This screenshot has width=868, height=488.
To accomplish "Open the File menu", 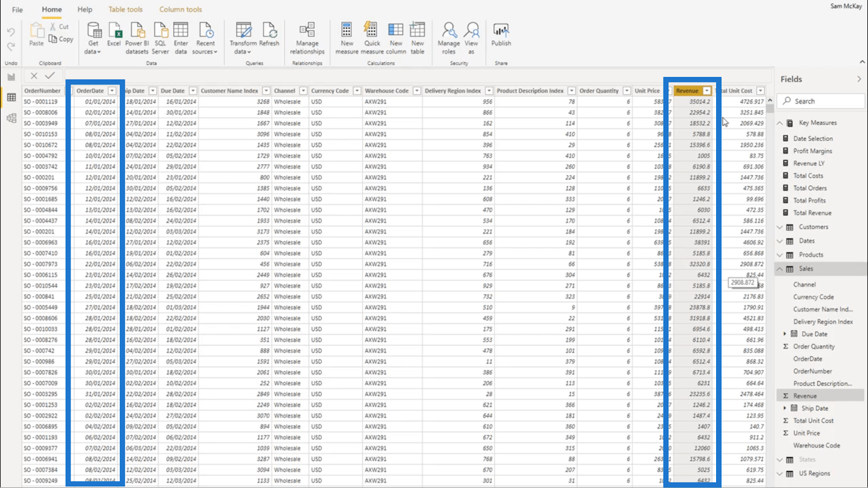I will coord(17,10).
